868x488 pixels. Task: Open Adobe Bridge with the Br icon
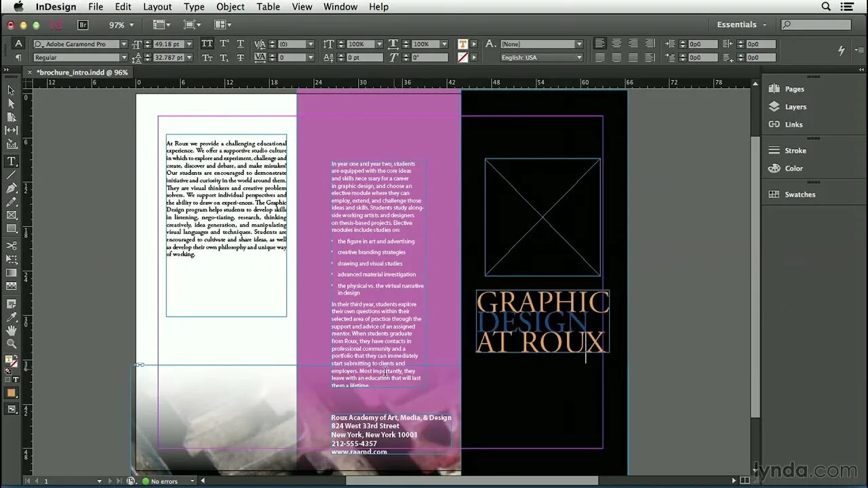(83, 25)
